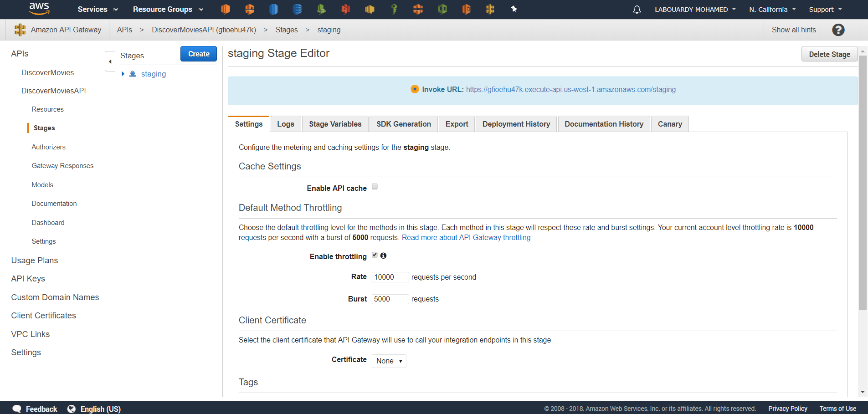This screenshot has height=414, width=868.
Task: Select the Settings tab in the stage editor
Action: click(x=249, y=124)
